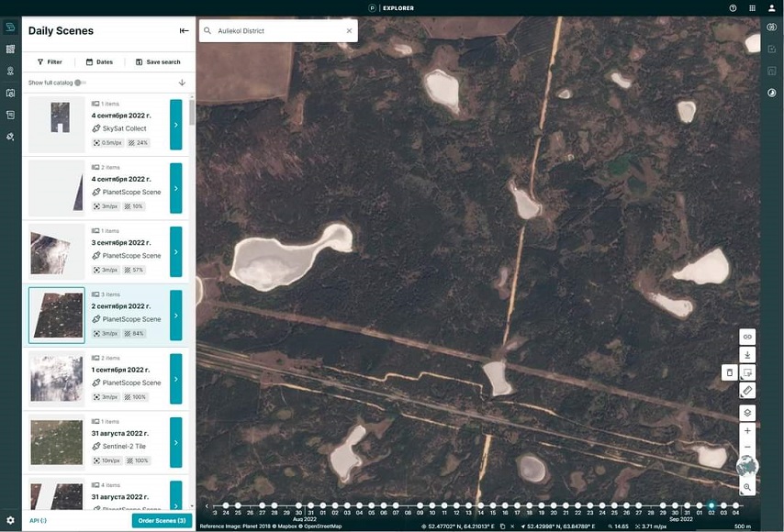Zoom in on the map
The width and height of the screenshot is (784, 532).
pyautogui.click(x=747, y=431)
